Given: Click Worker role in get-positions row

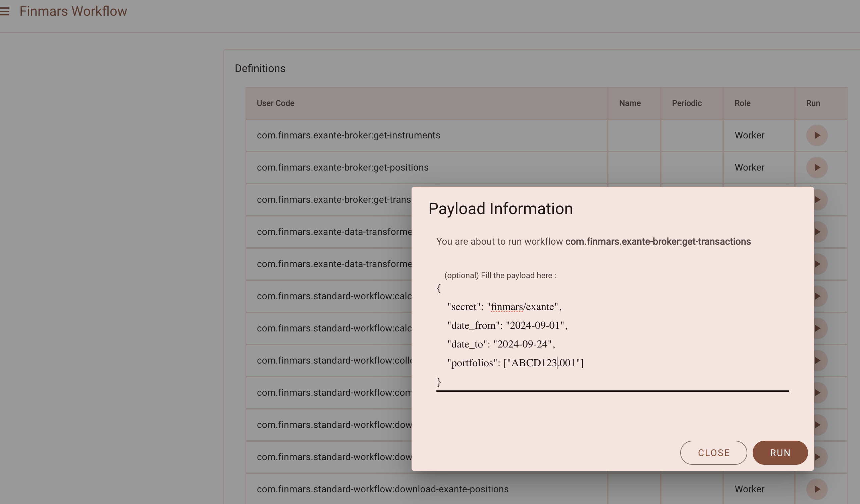Looking at the screenshot, I should 749,168.
